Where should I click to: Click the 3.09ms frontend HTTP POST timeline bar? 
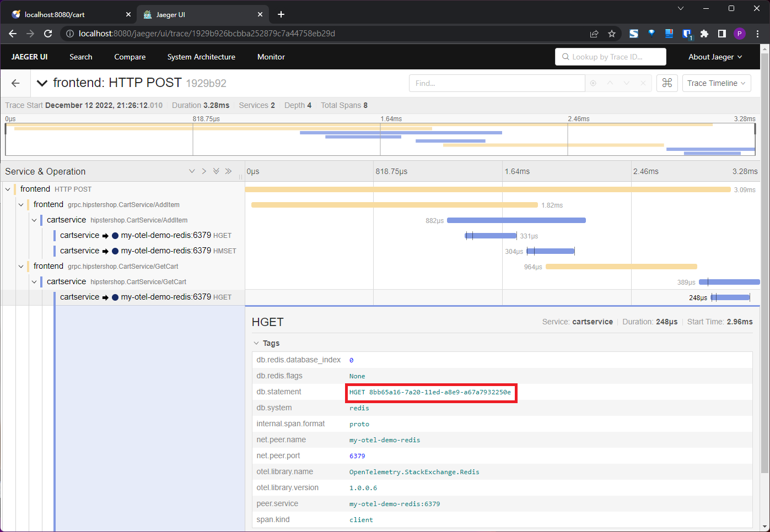tap(488, 189)
